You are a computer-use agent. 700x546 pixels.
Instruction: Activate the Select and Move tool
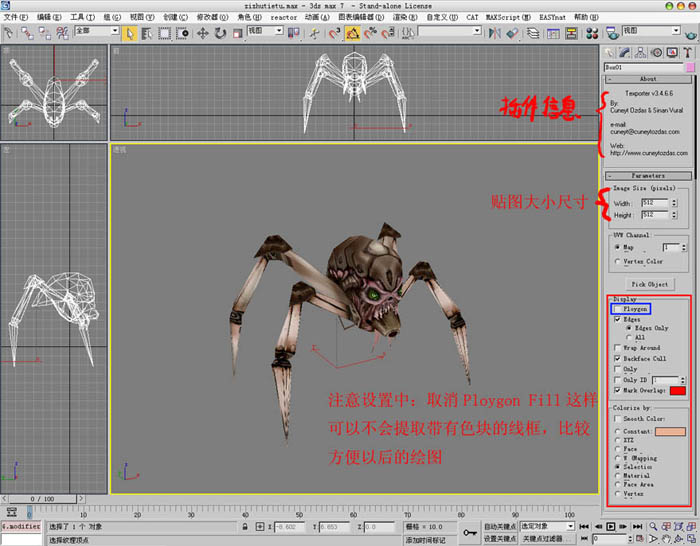(203, 33)
